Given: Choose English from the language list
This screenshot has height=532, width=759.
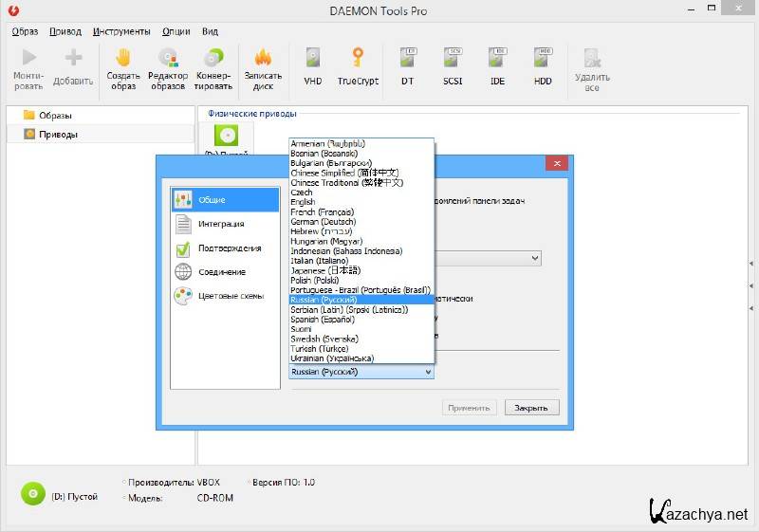Looking at the screenshot, I should pos(304,202).
